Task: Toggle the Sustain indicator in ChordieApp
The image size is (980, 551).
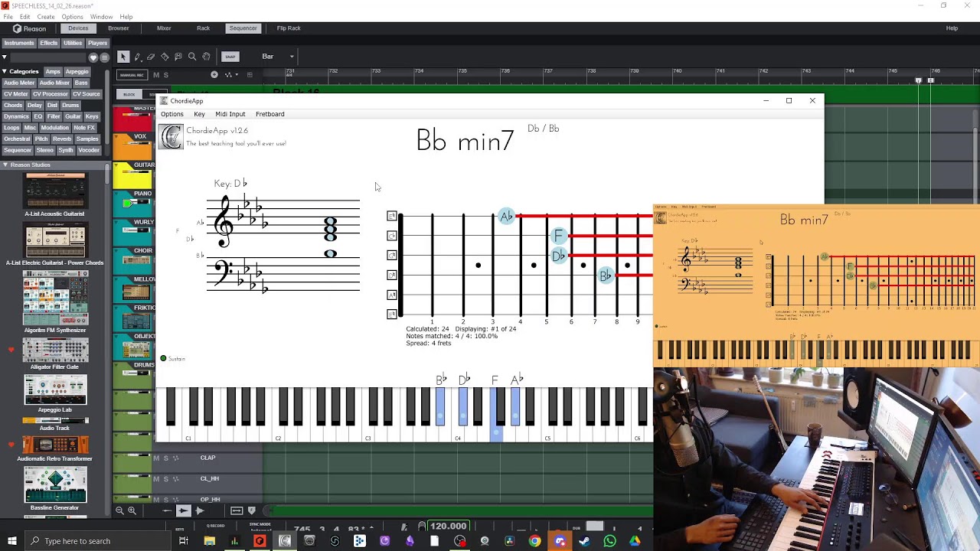Action: [163, 358]
